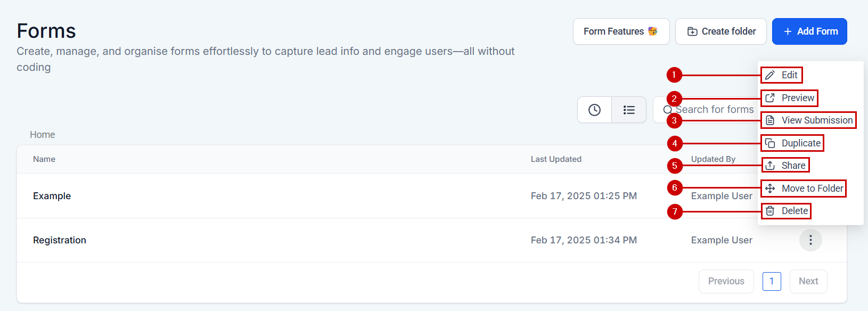Image resolution: width=868 pixels, height=311 pixels.
Task: Open the Registration row three-dot menu
Action: tap(810, 240)
